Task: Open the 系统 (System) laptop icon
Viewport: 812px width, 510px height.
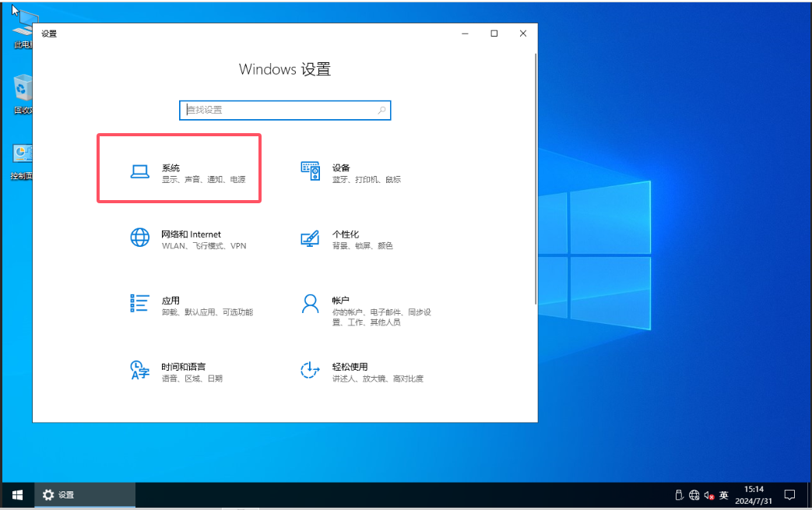Action: pos(140,171)
